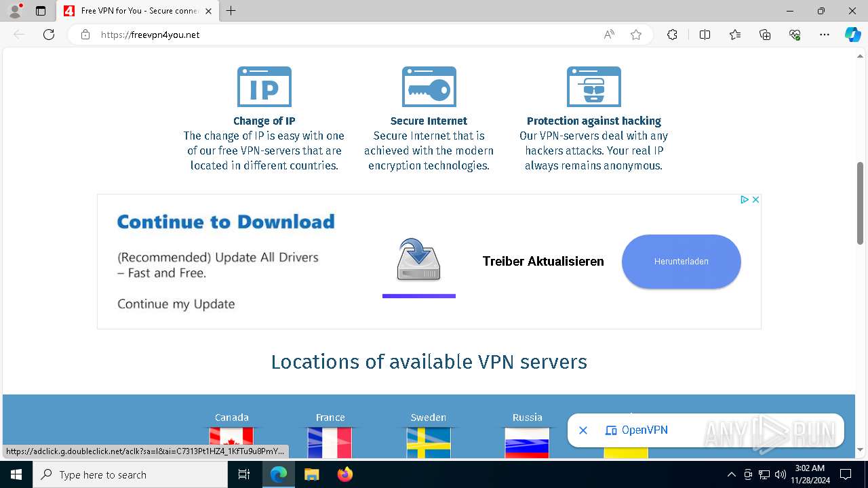The width and height of the screenshot is (868, 488).
Task: Click Change of IP heading
Action: coord(264,121)
